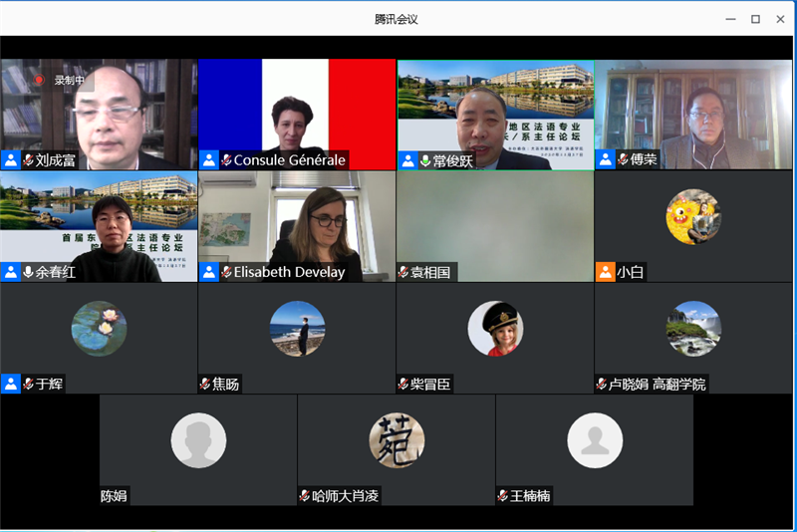The image size is (797, 532).
Task: Click the blue user icon beside 傅荣
Action: (x=605, y=159)
